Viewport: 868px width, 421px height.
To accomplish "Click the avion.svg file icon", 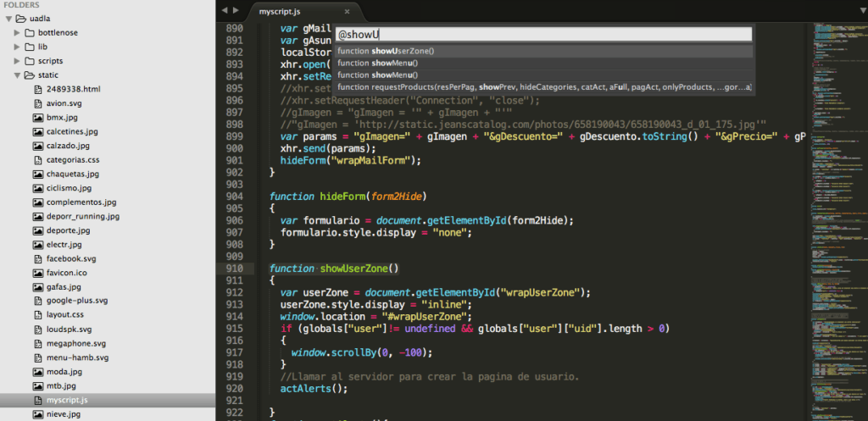I will coord(37,103).
